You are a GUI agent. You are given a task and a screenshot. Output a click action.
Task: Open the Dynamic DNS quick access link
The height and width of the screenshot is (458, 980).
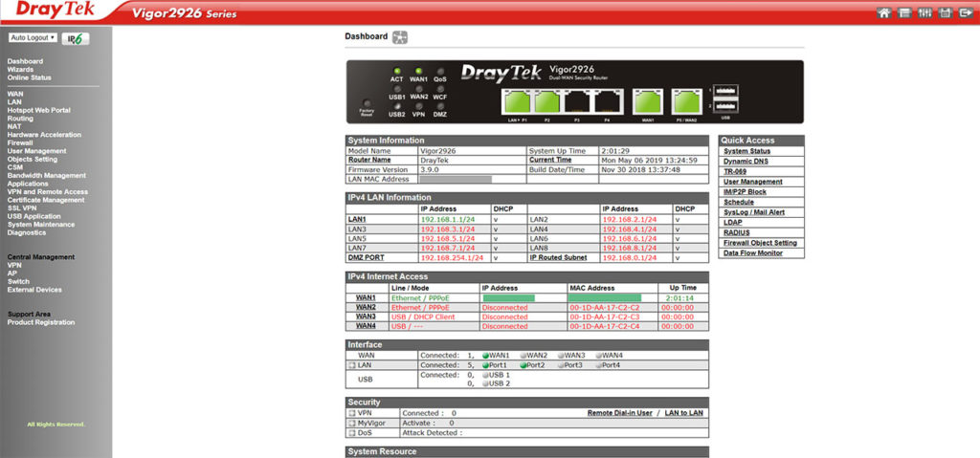point(746,161)
